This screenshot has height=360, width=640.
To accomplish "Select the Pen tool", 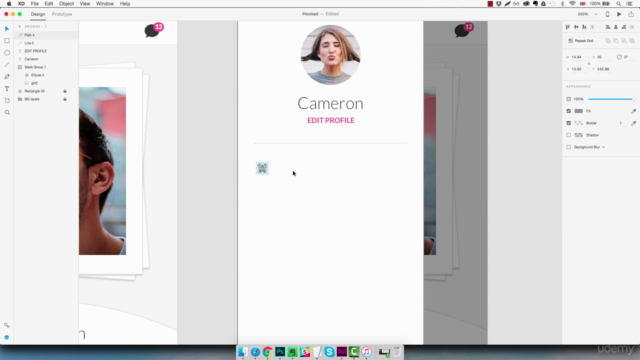I will pos(7,76).
